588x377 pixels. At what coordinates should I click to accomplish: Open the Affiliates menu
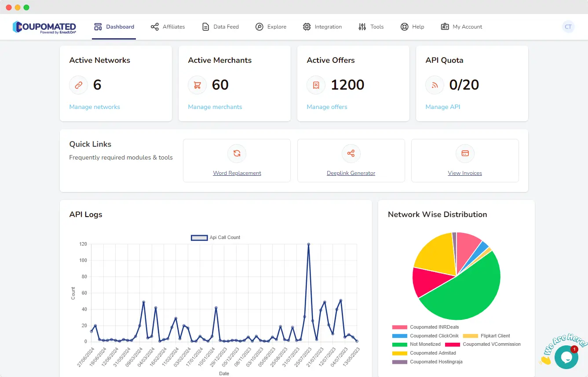[x=168, y=27]
